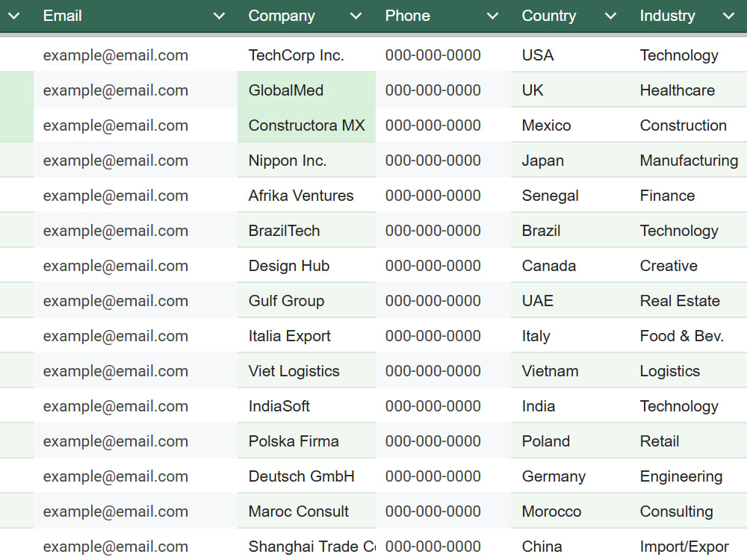747x560 pixels.
Task: Choose the Creative industry cell
Action: [x=688, y=266]
